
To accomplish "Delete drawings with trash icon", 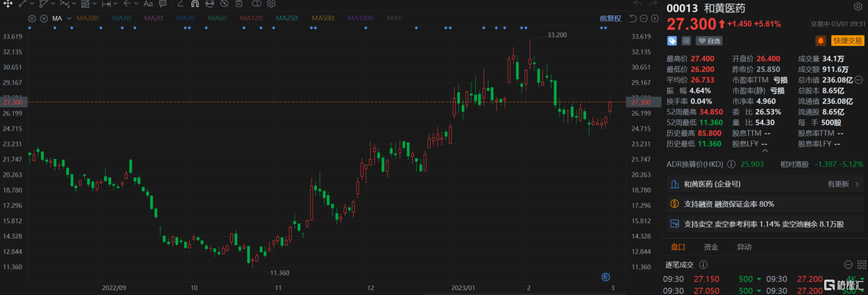I will [239, 4].
